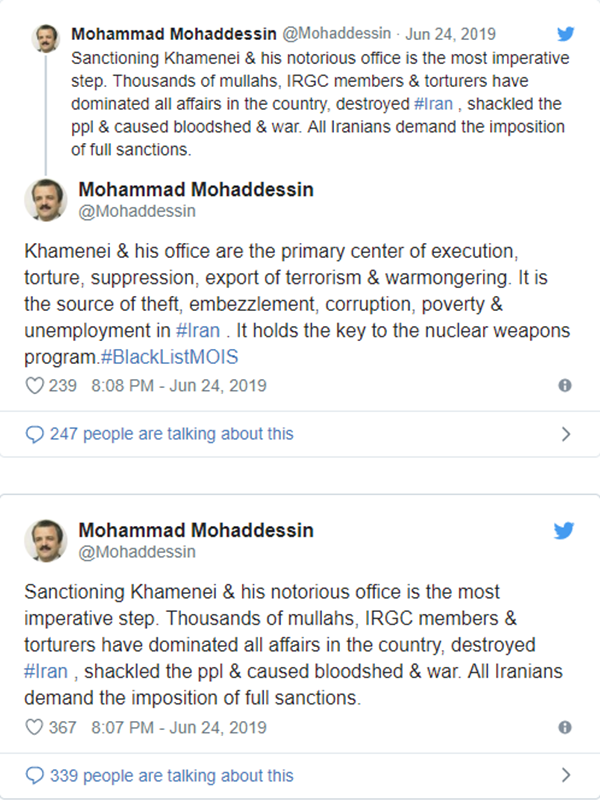Click Mohaddessin's avatar in the bottom tweet
600x802 pixels.
46,540
